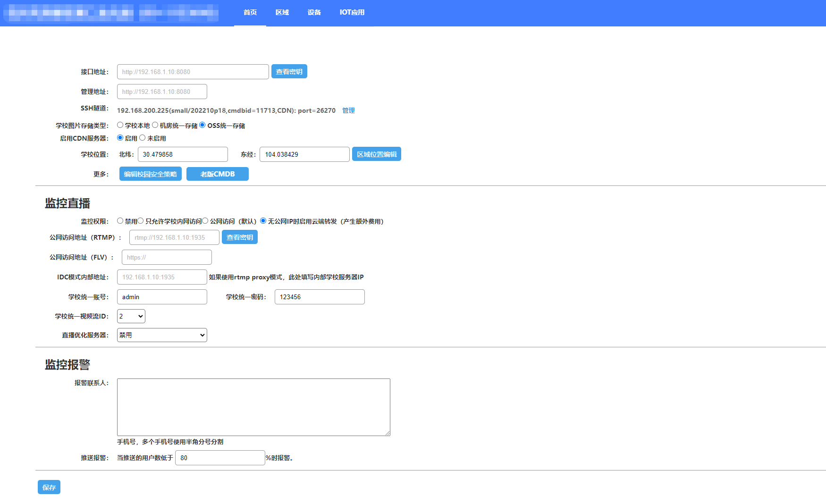Expand the 学校统一视频流ID dropdown
Image resolution: width=826 pixels, height=504 pixels.
[131, 316]
